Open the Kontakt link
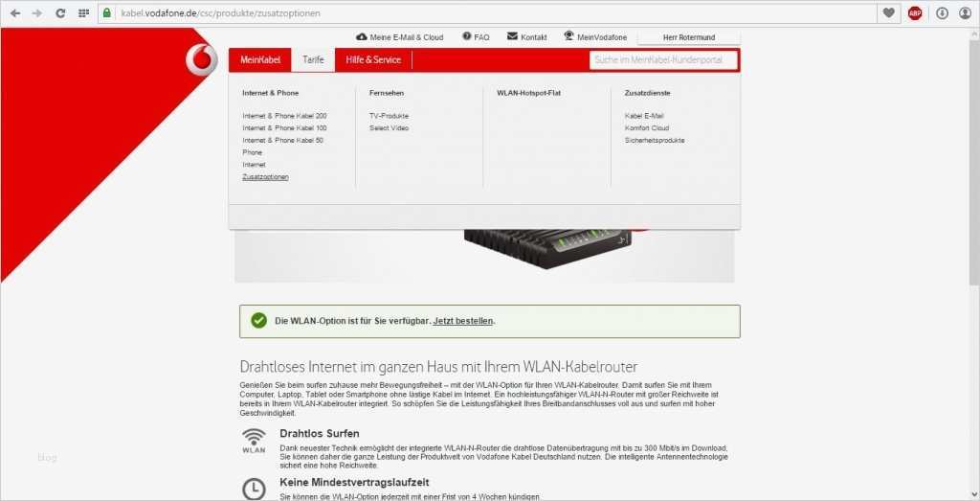The image size is (980, 501). pos(534,37)
